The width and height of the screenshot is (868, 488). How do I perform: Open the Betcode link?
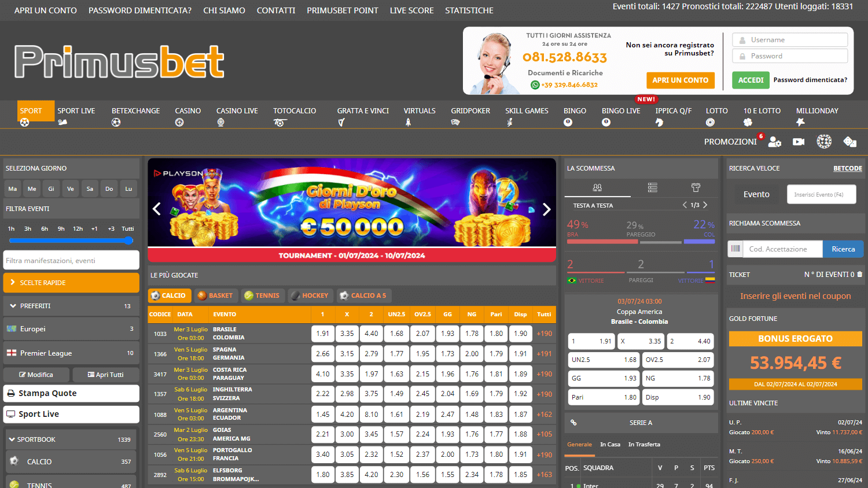click(x=848, y=168)
